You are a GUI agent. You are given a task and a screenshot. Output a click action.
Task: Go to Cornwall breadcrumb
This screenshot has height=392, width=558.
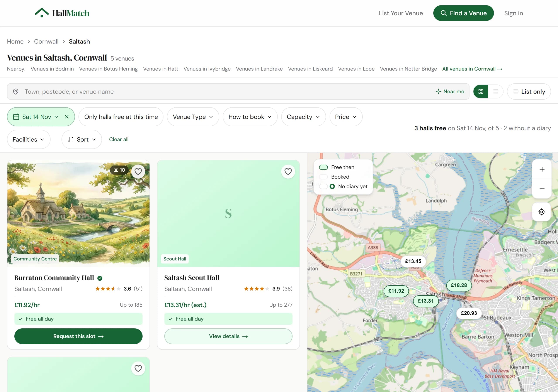tap(46, 42)
